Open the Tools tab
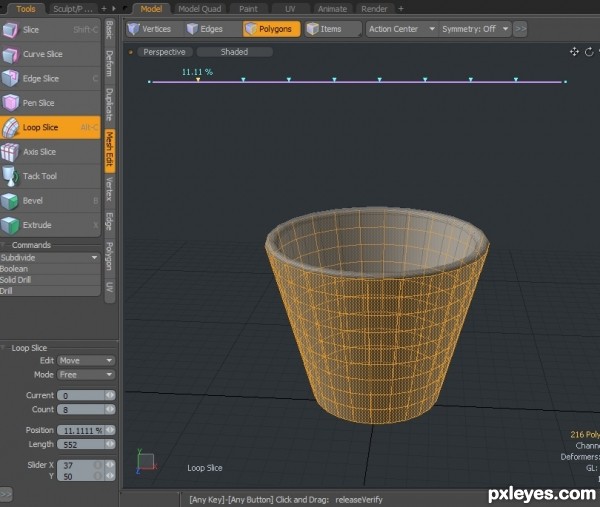 click(x=26, y=9)
